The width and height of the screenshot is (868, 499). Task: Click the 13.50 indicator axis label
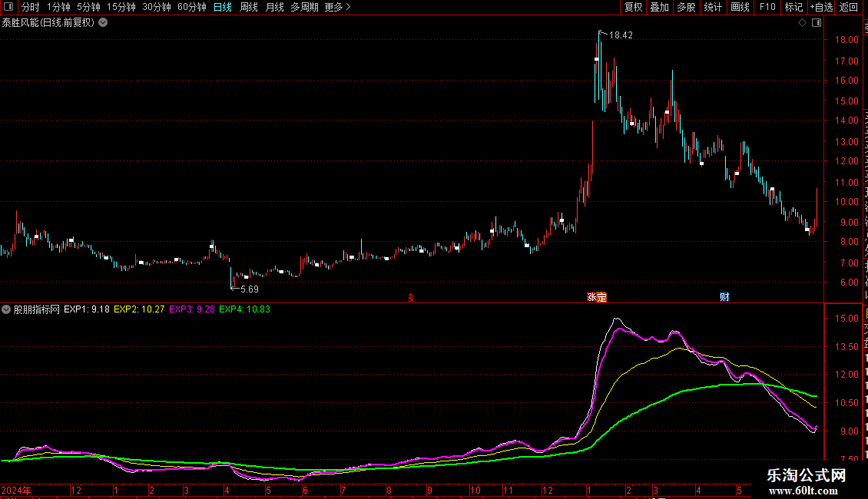click(x=847, y=347)
